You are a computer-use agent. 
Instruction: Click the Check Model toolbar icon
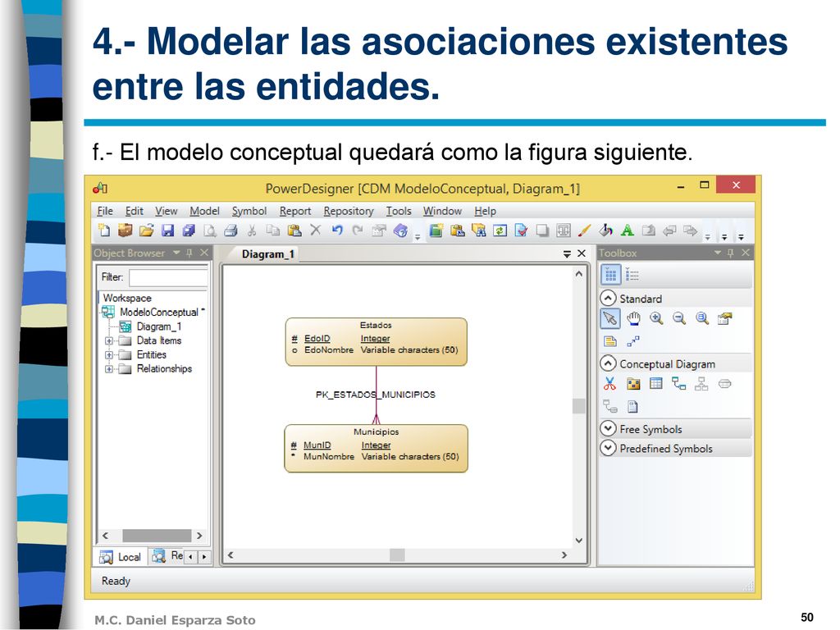pyautogui.click(x=521, y=231)
